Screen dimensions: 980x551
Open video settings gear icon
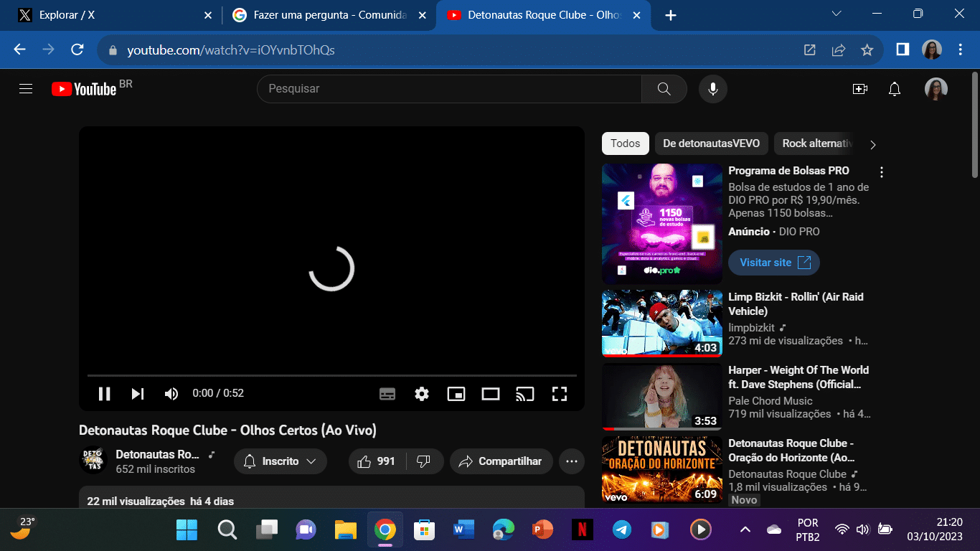pos(422,394)
